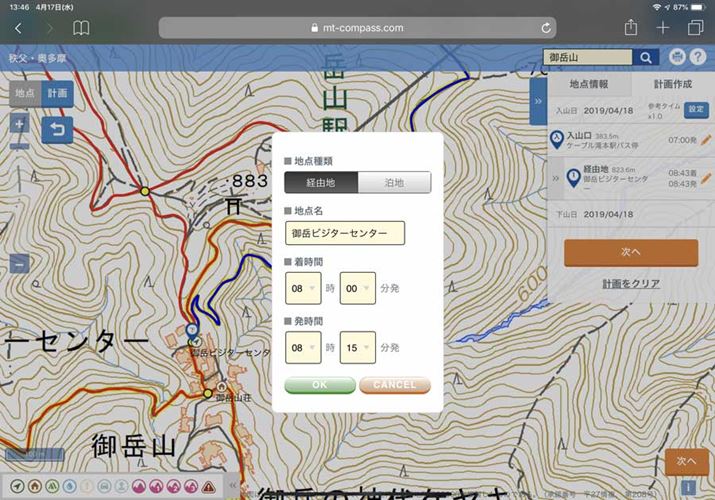This screenshot has width=715, height=500.
Task: Switch to the 計画作成 tab
Action: (672, 84)
